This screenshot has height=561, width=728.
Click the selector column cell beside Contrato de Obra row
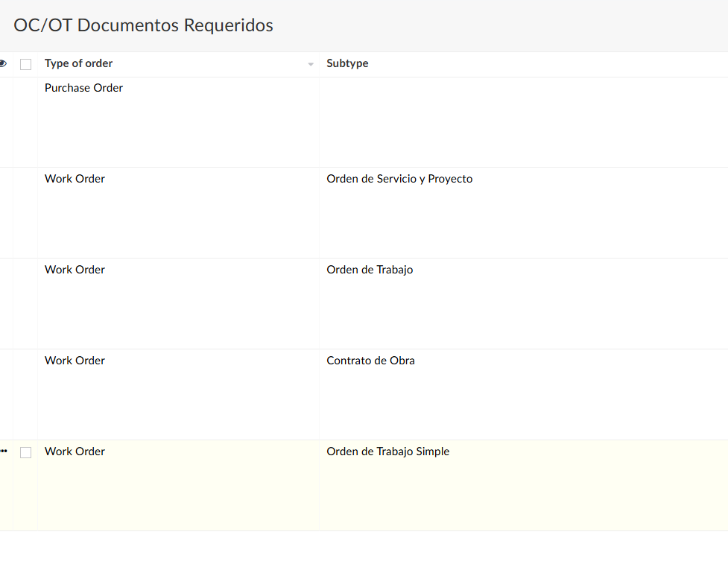pos(25,395)
